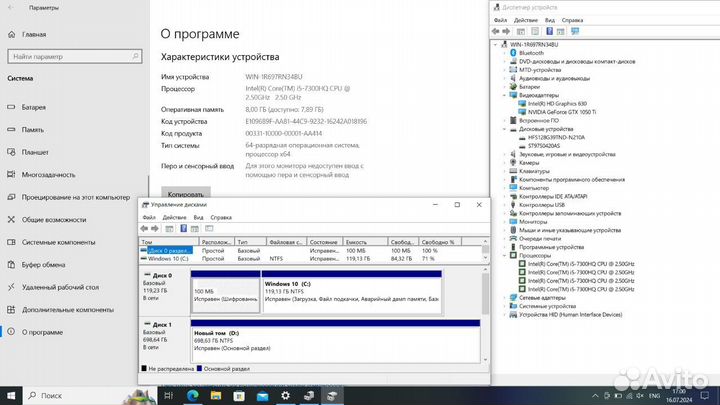The height and width of the screenshot is (405, 720).
Task: Go to Главная in the Settings window
Action: point(33,33)
